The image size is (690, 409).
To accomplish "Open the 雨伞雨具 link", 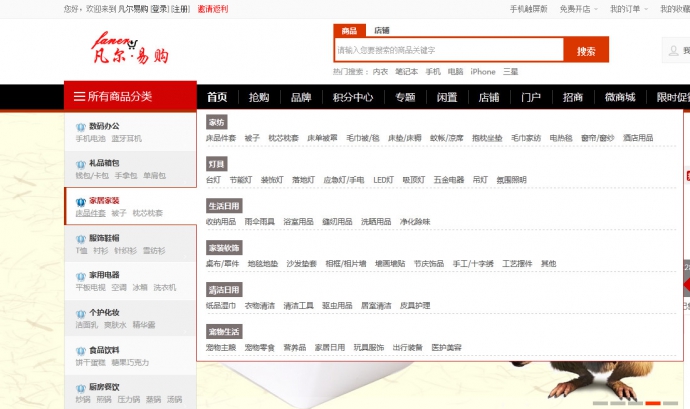I will click(x=260, y=221).
